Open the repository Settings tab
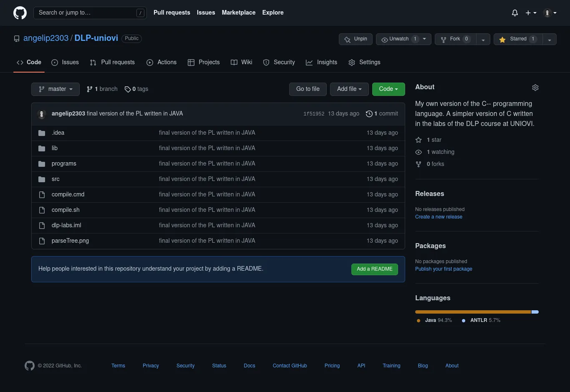 click(x=365, y=63)
